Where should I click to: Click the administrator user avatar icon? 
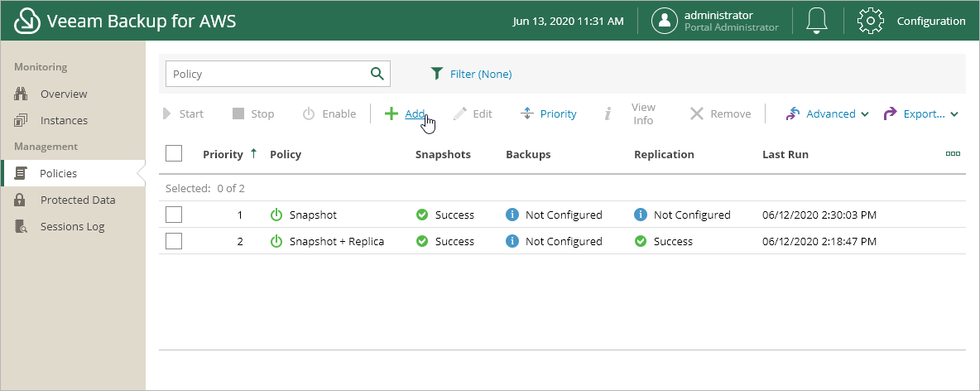click(665, 21)
